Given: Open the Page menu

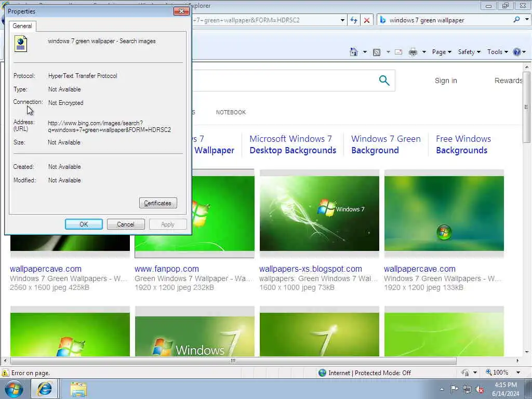Looking at the screenshot, I should (x=442, y=52).
